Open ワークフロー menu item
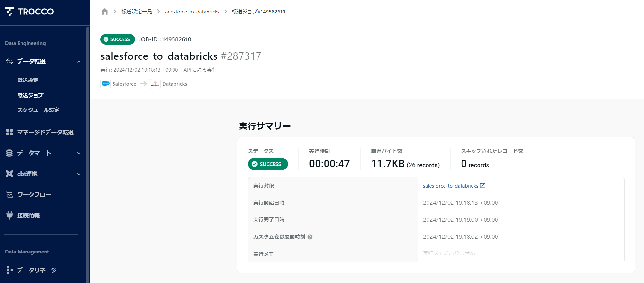This screenshot has height=283, width=644. coord(34,194)
